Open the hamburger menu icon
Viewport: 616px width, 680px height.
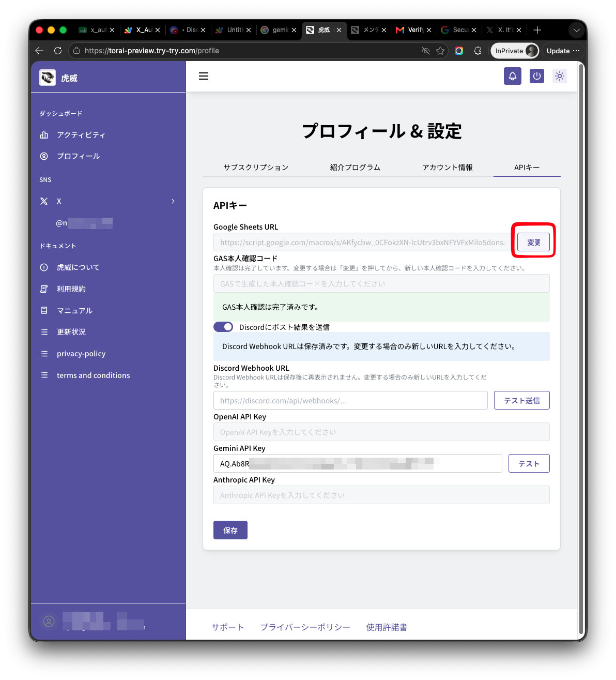(204, 76)
